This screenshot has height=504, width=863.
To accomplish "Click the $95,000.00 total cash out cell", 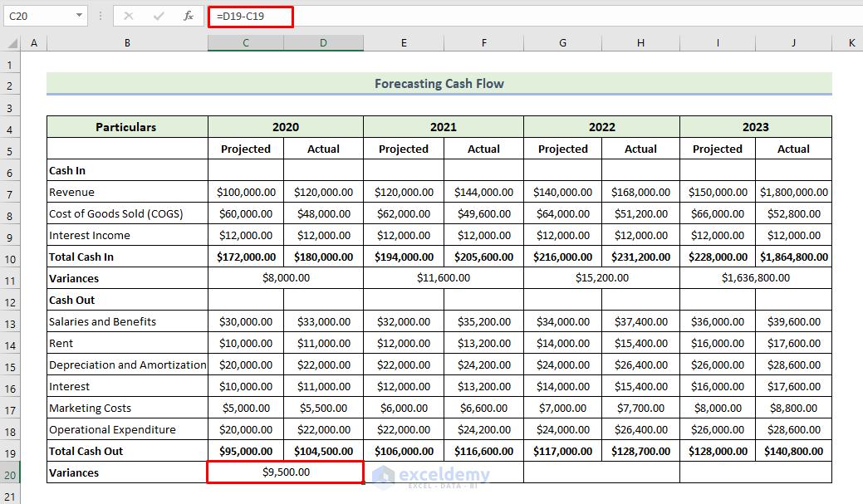I will [x=246, y=451].
